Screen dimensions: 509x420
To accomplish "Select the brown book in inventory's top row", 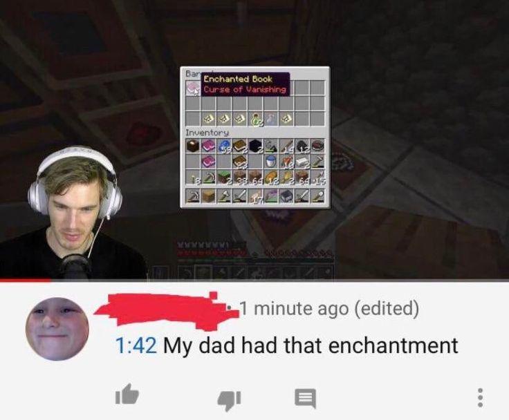I will click(239, 146).
